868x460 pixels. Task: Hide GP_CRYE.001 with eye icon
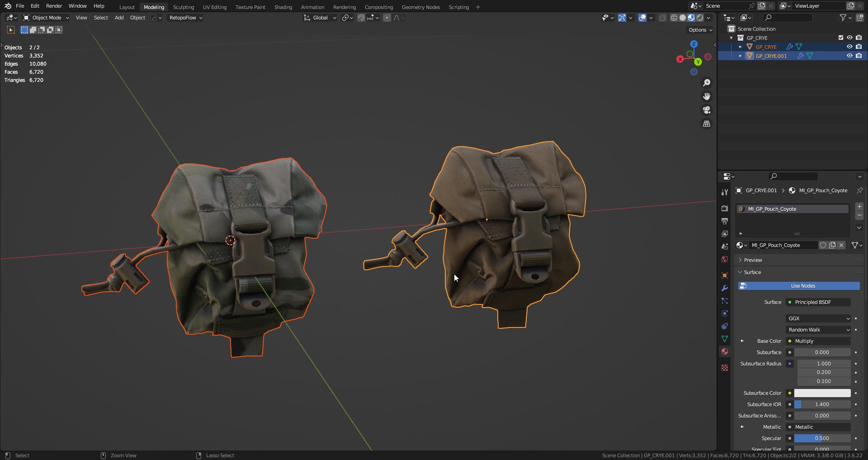click(849, 56)
